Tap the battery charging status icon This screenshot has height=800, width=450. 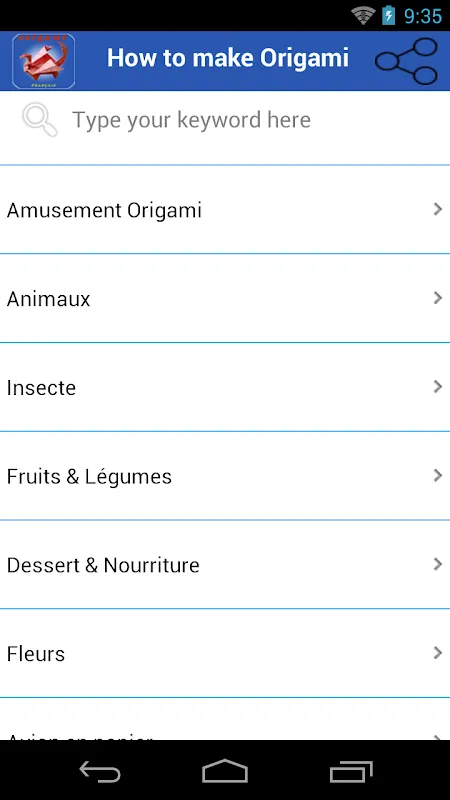tap(389, 15)
